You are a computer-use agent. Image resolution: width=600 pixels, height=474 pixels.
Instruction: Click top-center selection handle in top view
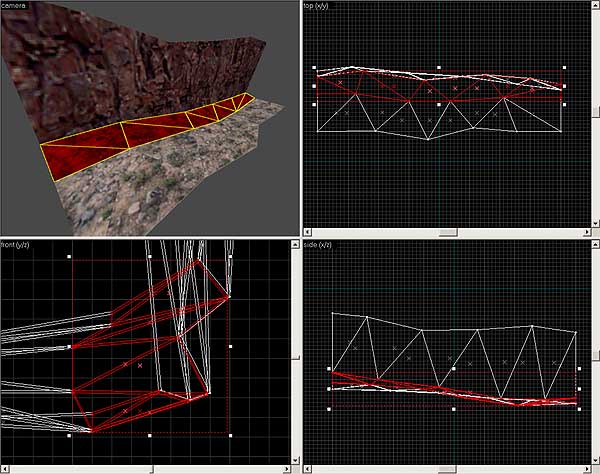tap(440, 69)
